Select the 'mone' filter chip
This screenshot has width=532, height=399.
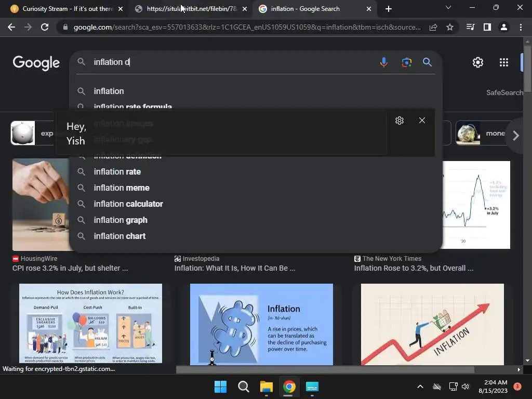point(483,134)
